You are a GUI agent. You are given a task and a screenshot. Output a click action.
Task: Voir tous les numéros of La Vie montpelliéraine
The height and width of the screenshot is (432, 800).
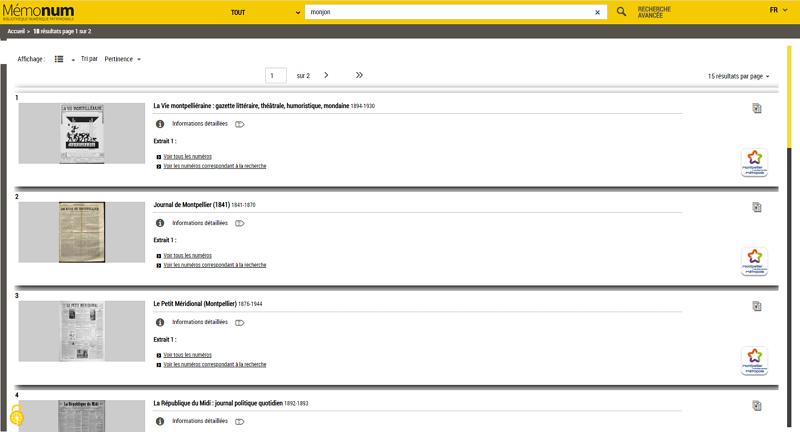tap(187, 157)
